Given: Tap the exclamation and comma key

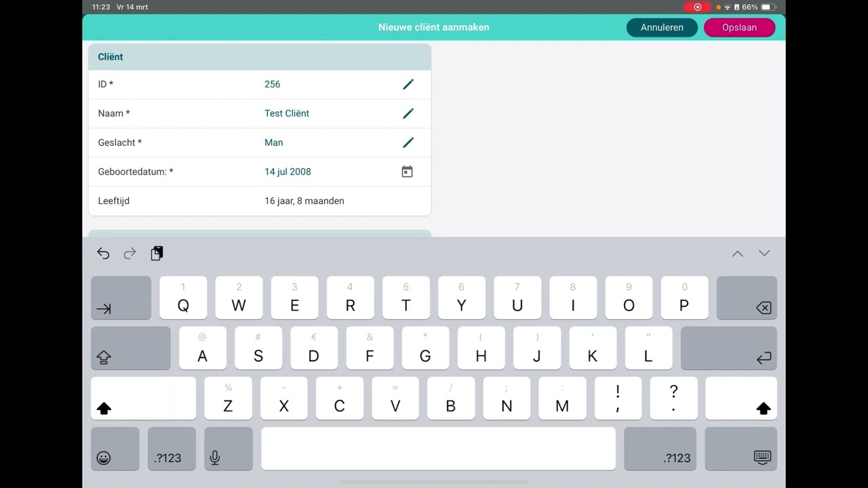Looking at the screenshot, I should pos(618,399).
